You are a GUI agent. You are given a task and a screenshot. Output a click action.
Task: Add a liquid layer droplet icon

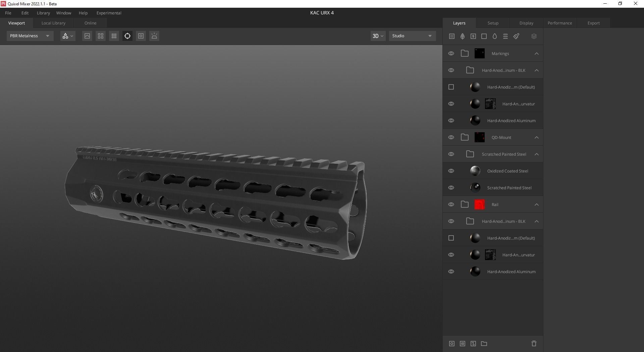tap(495, 36)
